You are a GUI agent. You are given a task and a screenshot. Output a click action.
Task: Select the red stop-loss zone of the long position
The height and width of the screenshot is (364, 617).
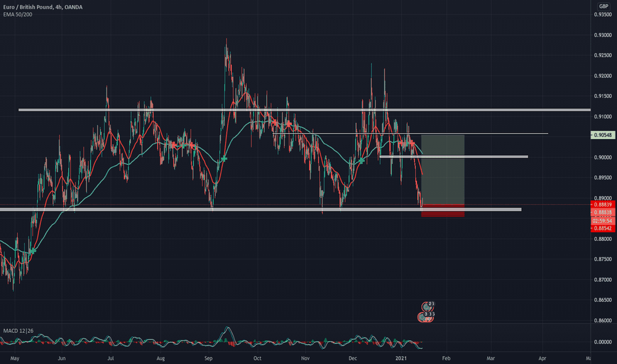click(x=443, y=211)
